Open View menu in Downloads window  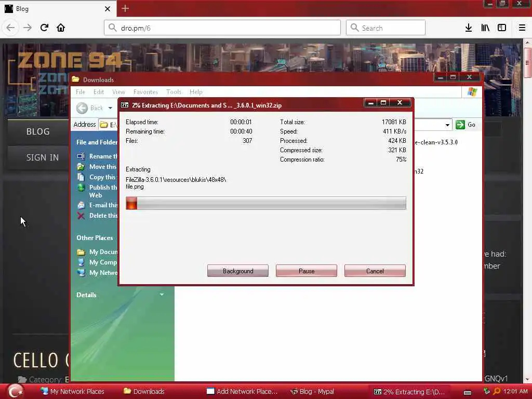coord(118,92)
